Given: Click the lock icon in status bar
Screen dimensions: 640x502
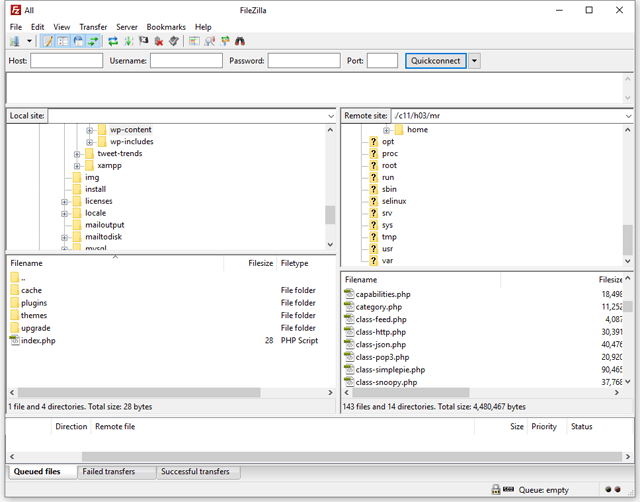Looking at the screenshot, I should [496, 489].
